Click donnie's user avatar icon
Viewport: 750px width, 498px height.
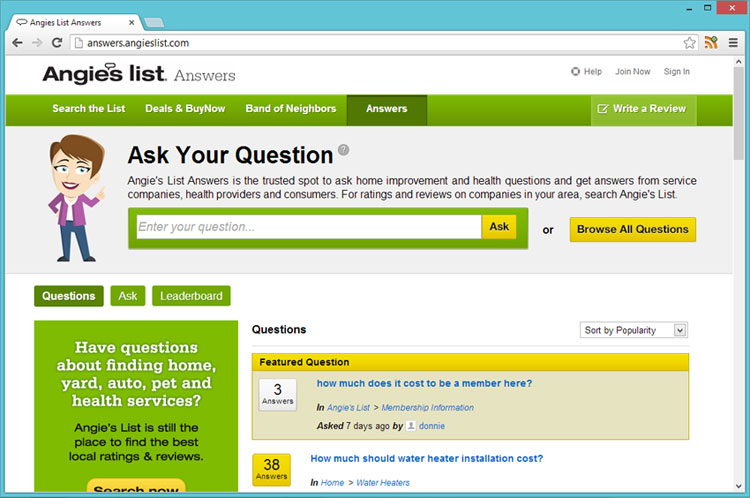pyautogui.click(x=410, y=426)
